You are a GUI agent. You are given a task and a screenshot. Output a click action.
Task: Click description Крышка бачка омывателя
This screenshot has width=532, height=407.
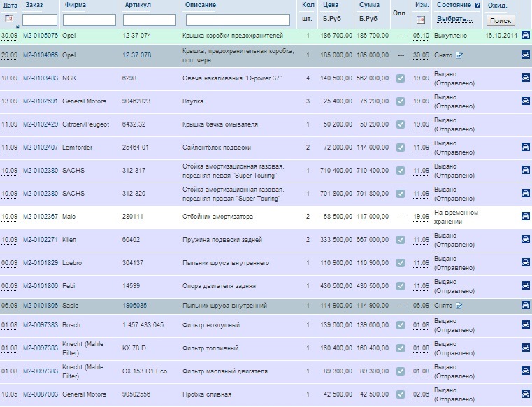pos(220,124)
